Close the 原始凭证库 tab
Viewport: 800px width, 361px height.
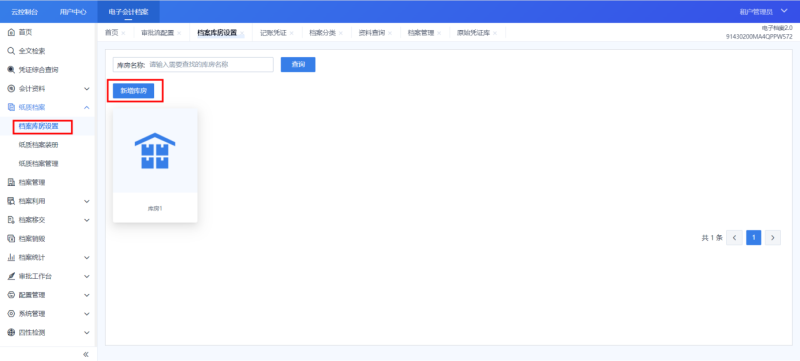pos(495,33)
